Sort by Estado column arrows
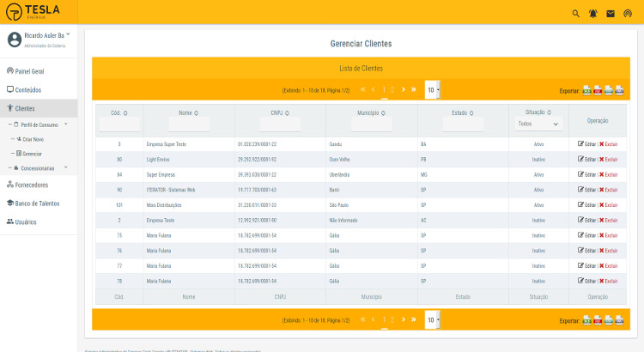644x352 pixels. 471,113
